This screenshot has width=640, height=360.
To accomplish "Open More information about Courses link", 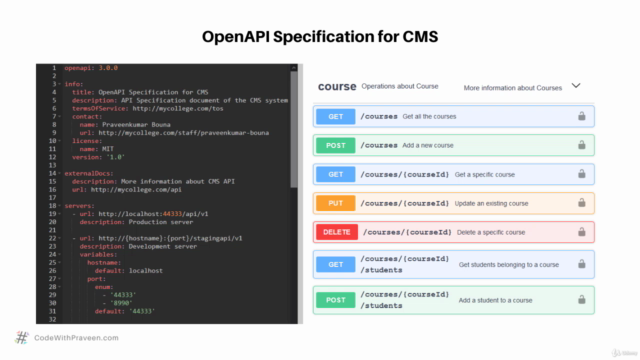I will click(513, 88).
